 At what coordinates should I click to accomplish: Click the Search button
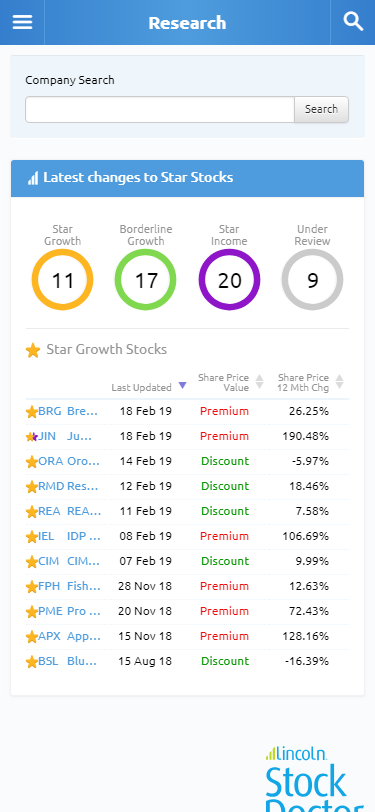pyautogui.click(x=322, y=109)
